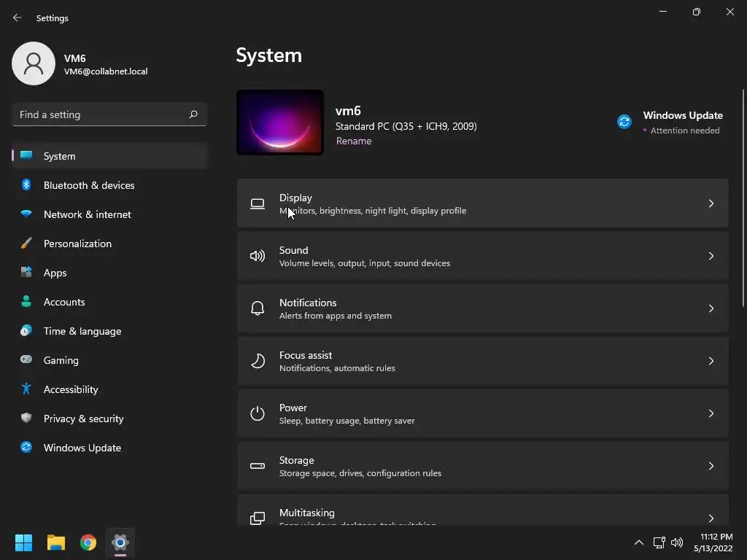The image size is (747, 560).
Task: Show hidden tray icons chevron
Action: (639, 542)
